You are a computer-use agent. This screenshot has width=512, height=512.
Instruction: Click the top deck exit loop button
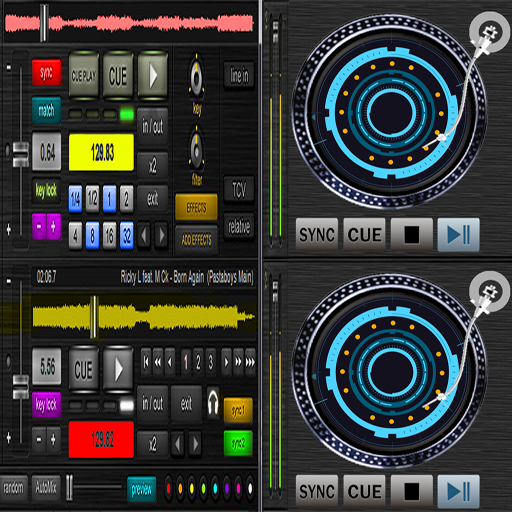152,199
